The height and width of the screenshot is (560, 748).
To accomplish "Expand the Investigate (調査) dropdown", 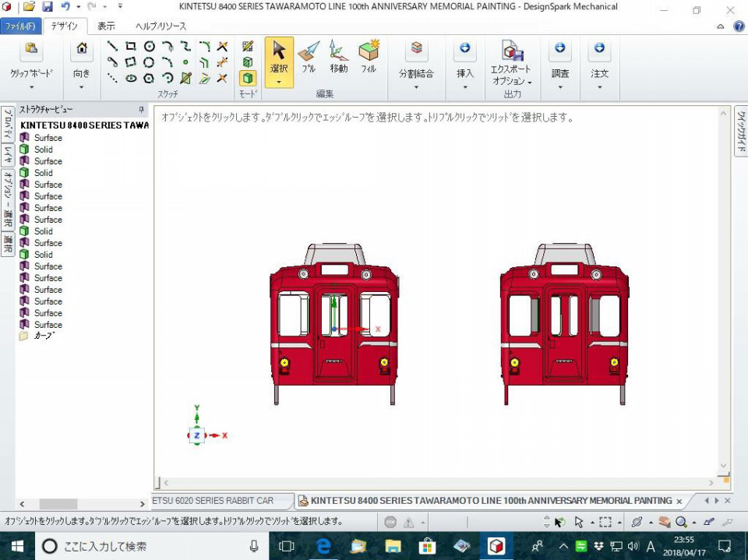I will point(560,87).
